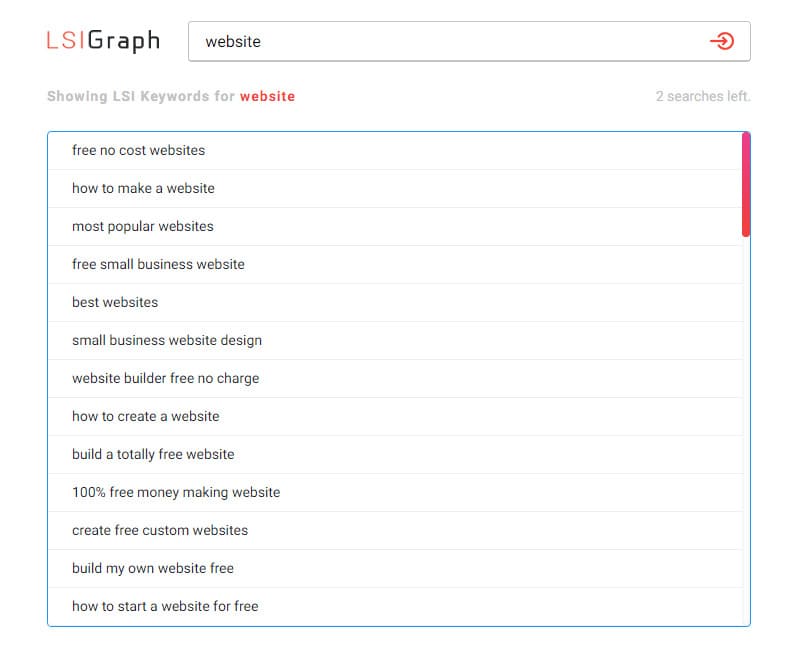
Task: Choose 'most popular websites' from list
Action: point(142,226)
